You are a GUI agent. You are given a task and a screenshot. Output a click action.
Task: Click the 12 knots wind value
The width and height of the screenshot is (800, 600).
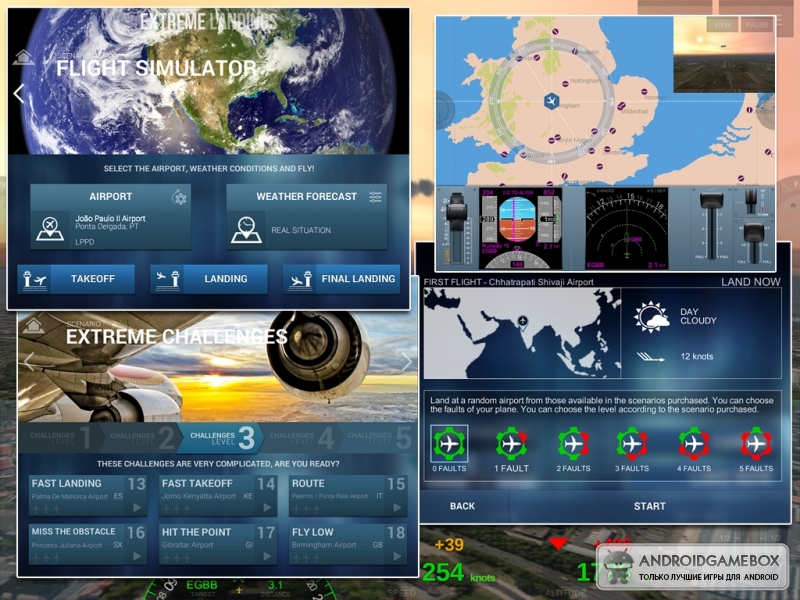click(697, 357)
